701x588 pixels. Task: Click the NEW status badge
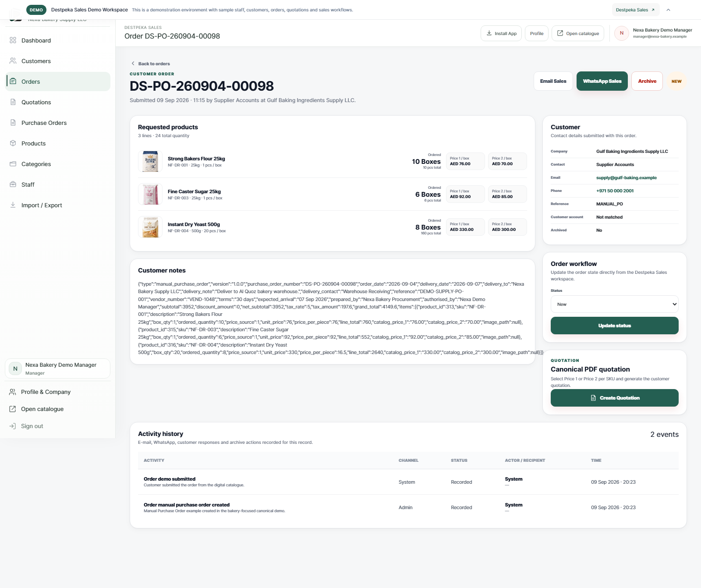pyautogui.click(x=676, y=81)
